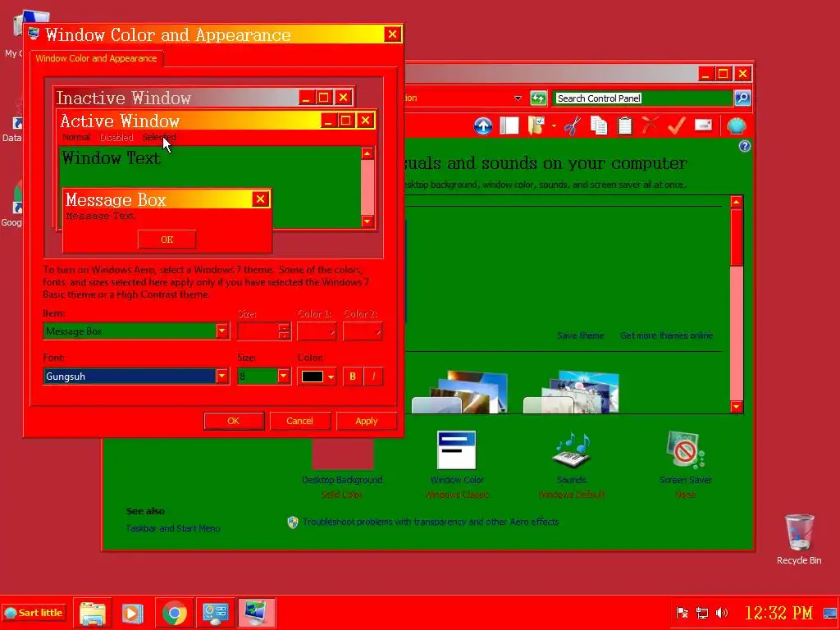Click the magnifier search button in Control Panel
This screenshot has height=630, width=840.
point(742,98)
